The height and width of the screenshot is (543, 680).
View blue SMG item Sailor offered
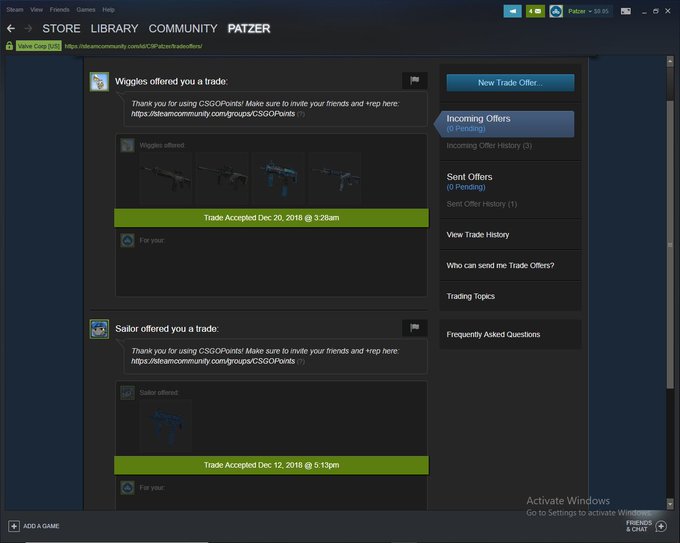166,425
